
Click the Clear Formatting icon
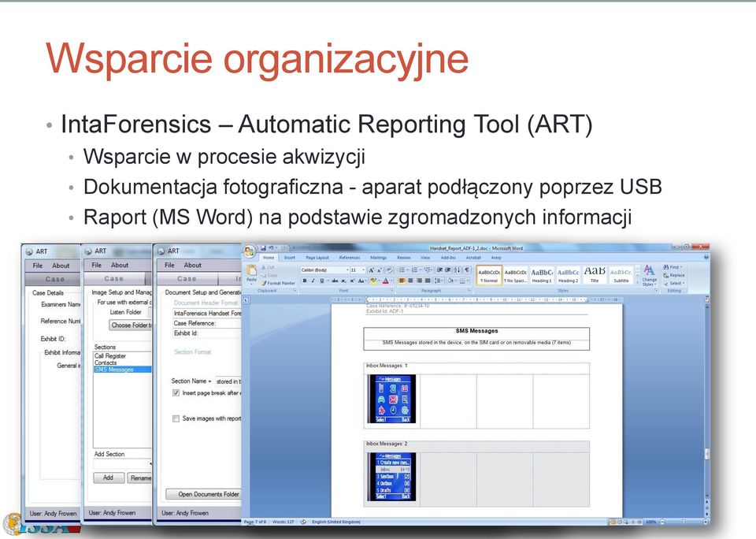tap(390, 270)
